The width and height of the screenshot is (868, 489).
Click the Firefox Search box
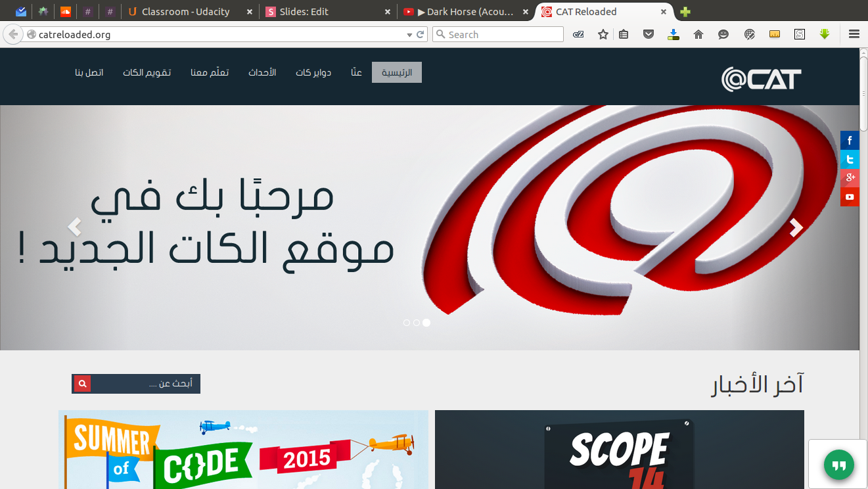(498, 34)
